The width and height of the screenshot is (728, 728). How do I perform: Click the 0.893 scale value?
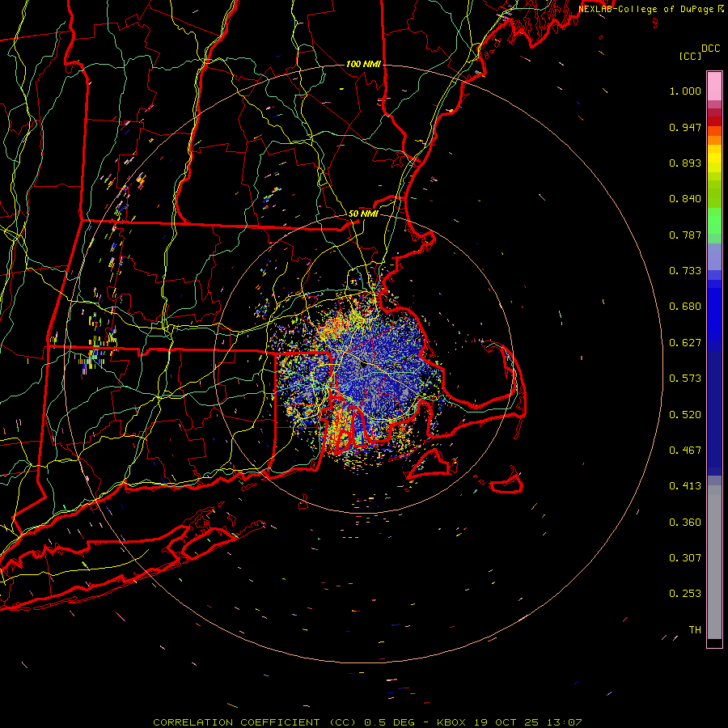[x=685, y=163]
